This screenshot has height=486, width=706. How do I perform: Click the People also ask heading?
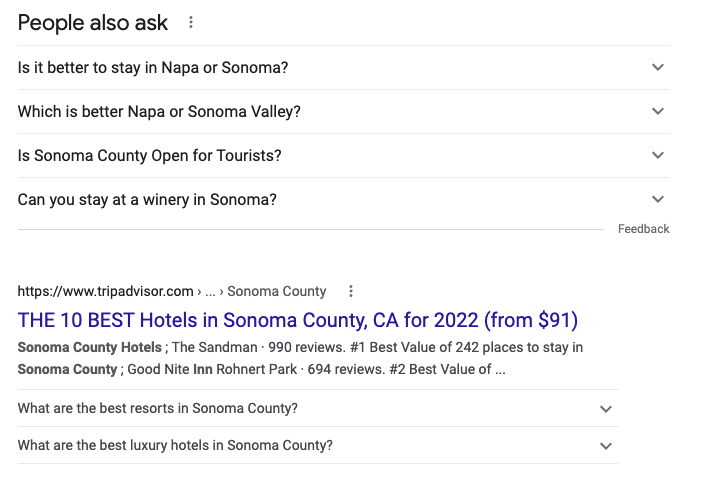(93, 22)
